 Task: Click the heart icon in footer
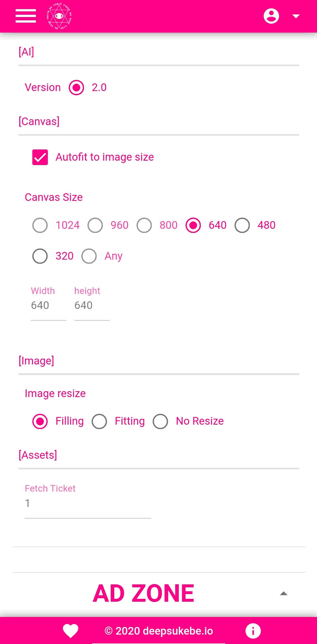[71, 631]
